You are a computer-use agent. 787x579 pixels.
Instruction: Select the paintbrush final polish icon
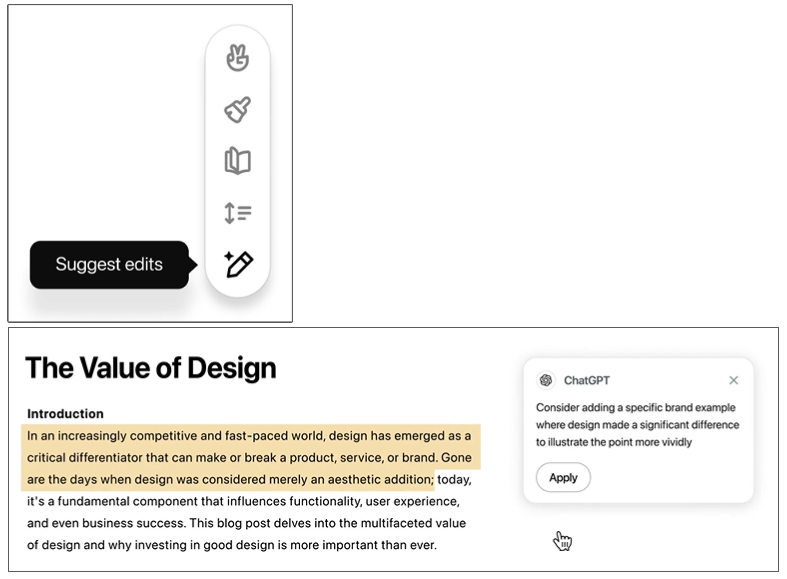[237, 109]
